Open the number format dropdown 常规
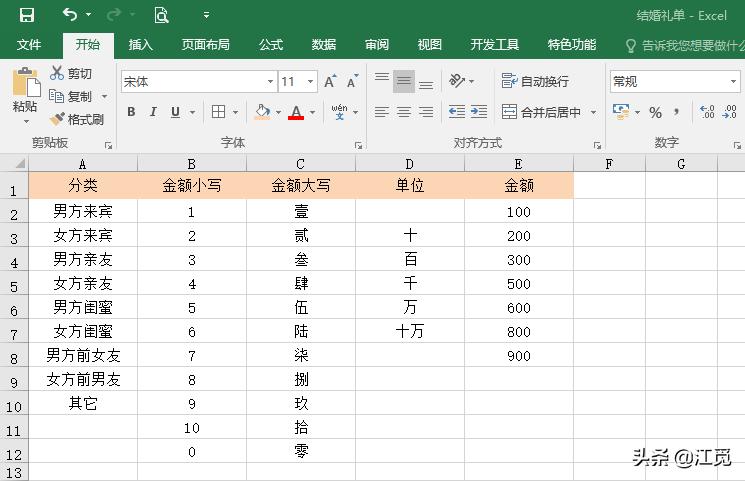 [734, 82]
